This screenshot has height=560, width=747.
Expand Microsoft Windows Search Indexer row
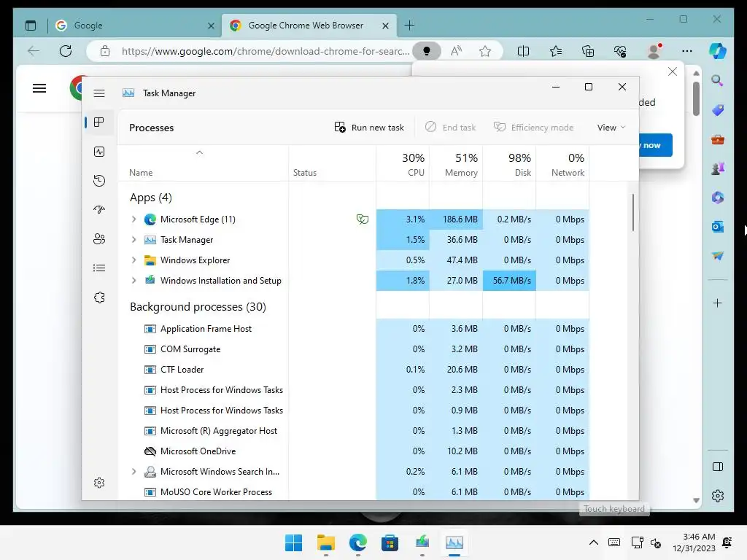point(134,472)
